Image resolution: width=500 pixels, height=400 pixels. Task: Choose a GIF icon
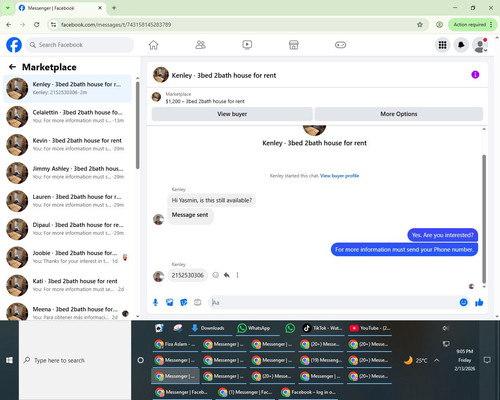pos(198,302)
